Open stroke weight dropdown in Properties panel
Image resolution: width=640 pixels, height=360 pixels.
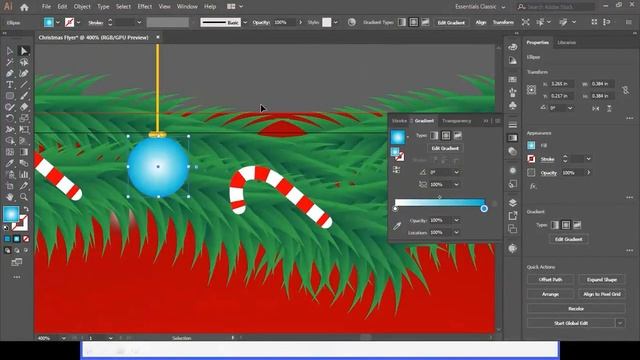[588, 159]
